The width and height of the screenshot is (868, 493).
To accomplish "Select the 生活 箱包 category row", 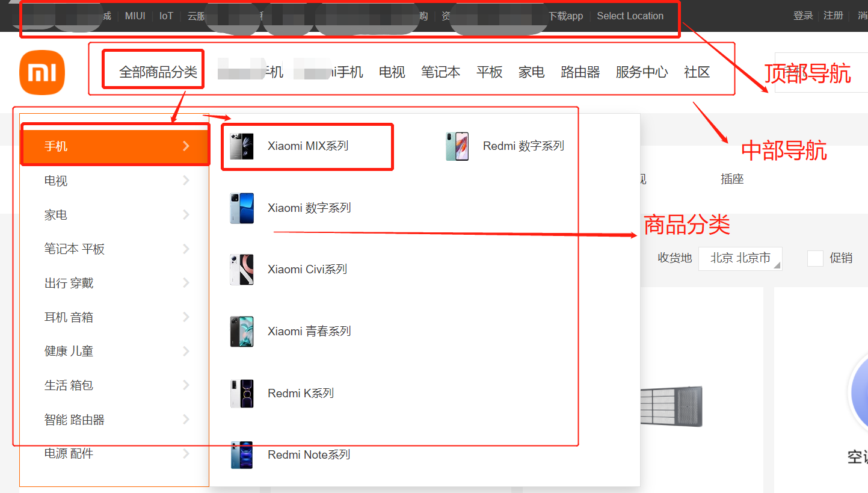I will click(x=114, y=385).
